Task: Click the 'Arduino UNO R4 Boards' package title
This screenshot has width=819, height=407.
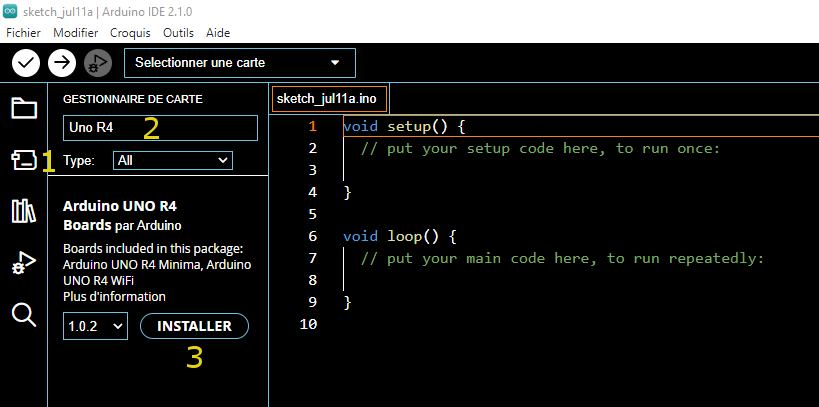Action: [122, 216]
